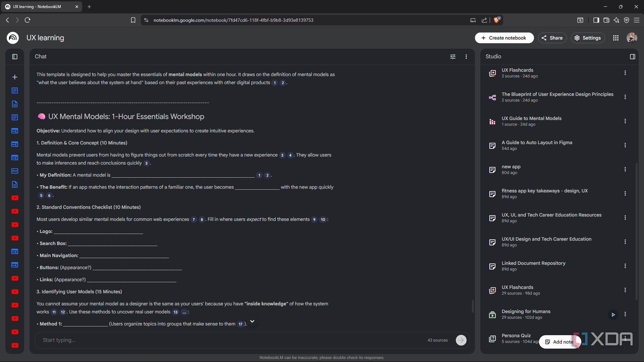Open options for UX Guide to Mental Models

(x=625, y=121)
